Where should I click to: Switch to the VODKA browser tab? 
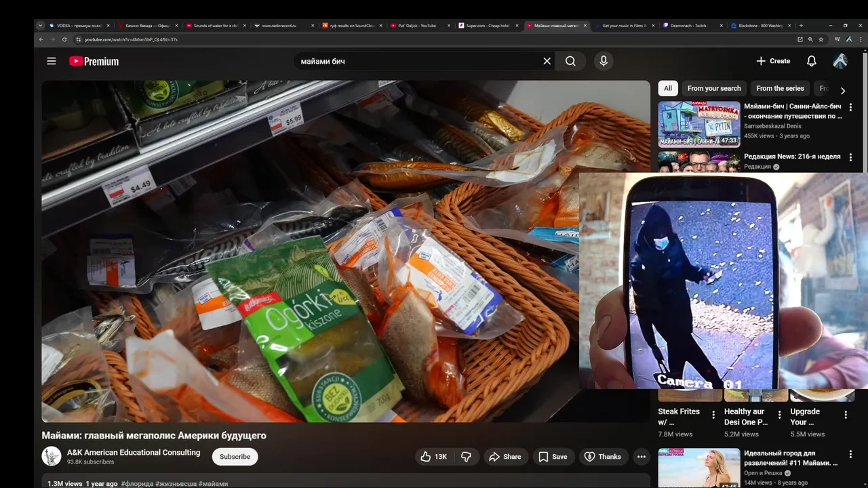point(80,26)
